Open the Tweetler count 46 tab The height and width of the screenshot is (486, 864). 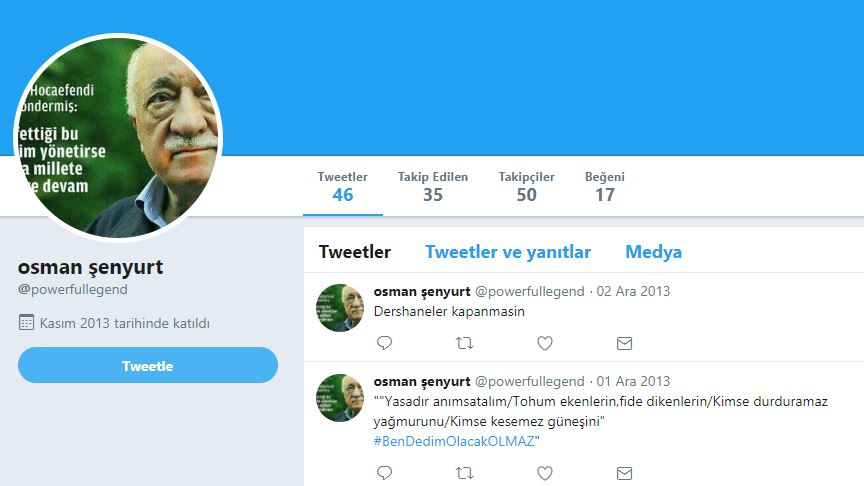click(343, 187)
